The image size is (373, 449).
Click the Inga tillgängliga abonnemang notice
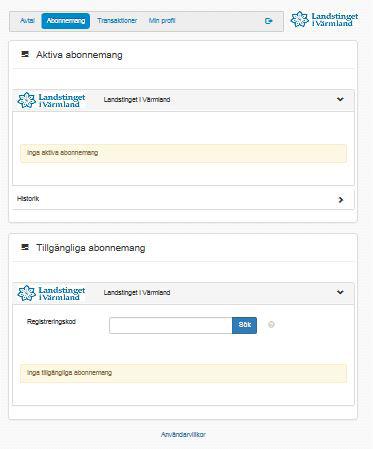pos(183,373)
